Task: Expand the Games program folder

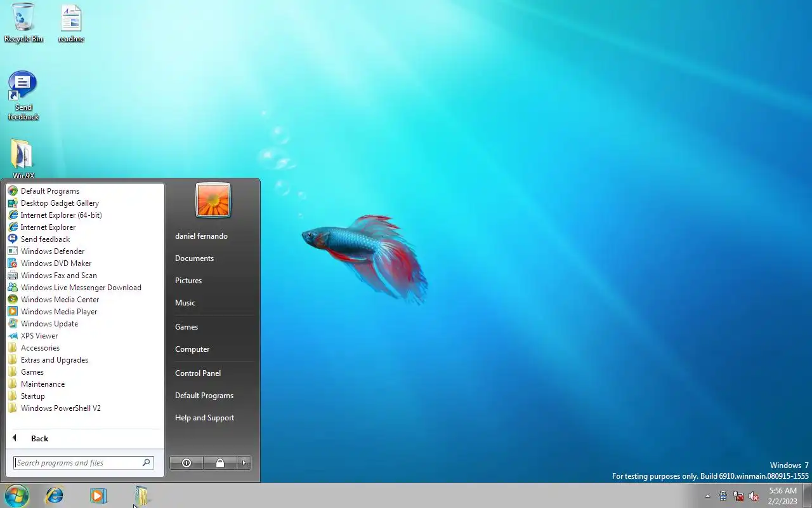Action: [x=84, y=372]
